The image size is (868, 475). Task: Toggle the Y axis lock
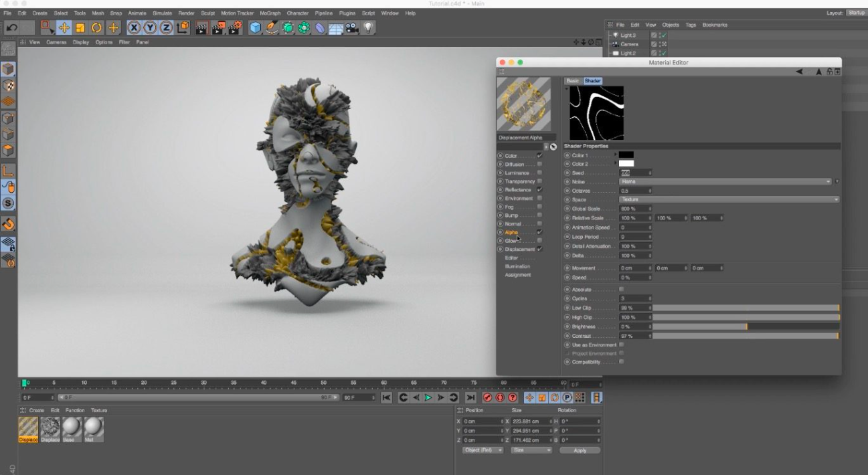tap(150, 27)
